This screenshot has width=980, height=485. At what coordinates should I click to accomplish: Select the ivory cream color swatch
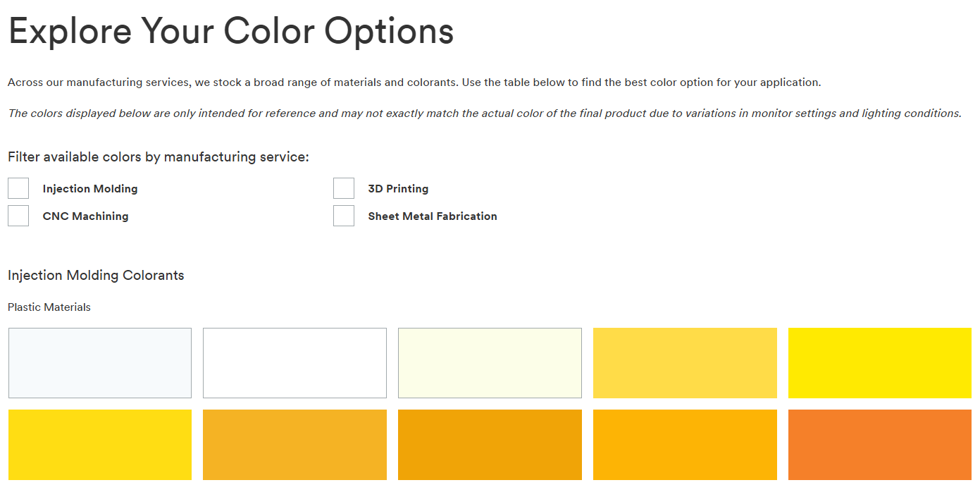(x=490, y=362)
